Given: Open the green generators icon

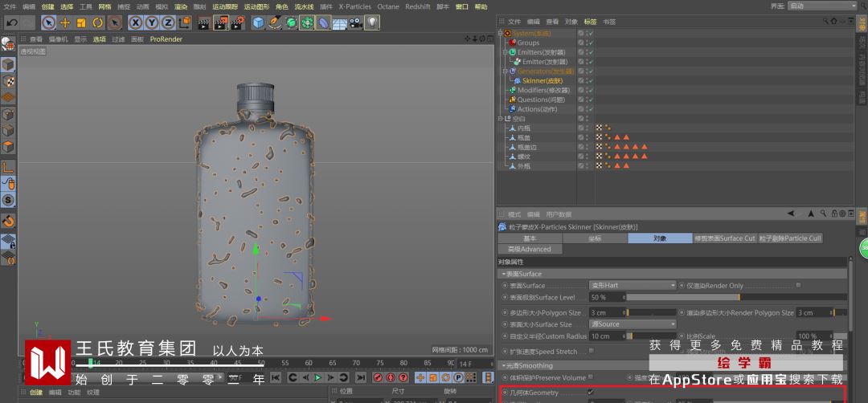Looking at the screenshot, I should [x=291, y=22].
